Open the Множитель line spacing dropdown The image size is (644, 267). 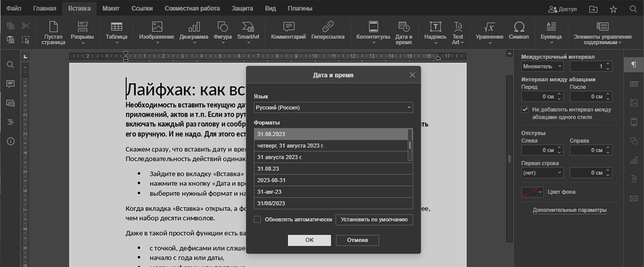click(542, 66)
